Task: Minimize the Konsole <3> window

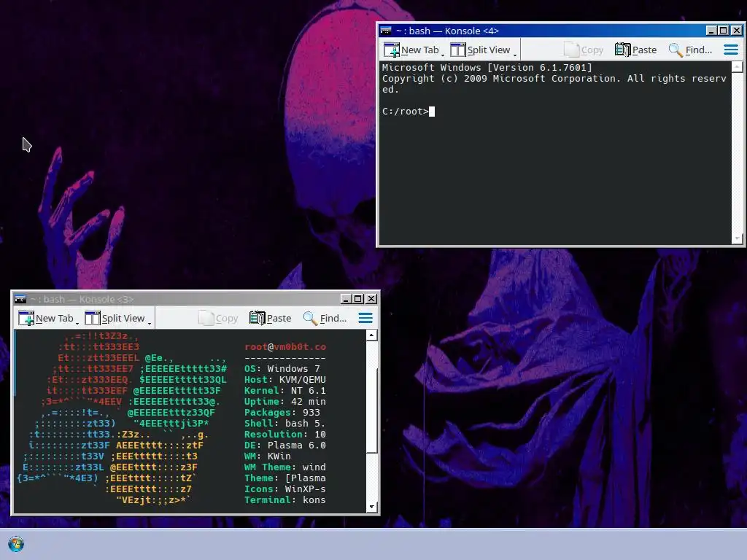Action: (x=346, y=299)
